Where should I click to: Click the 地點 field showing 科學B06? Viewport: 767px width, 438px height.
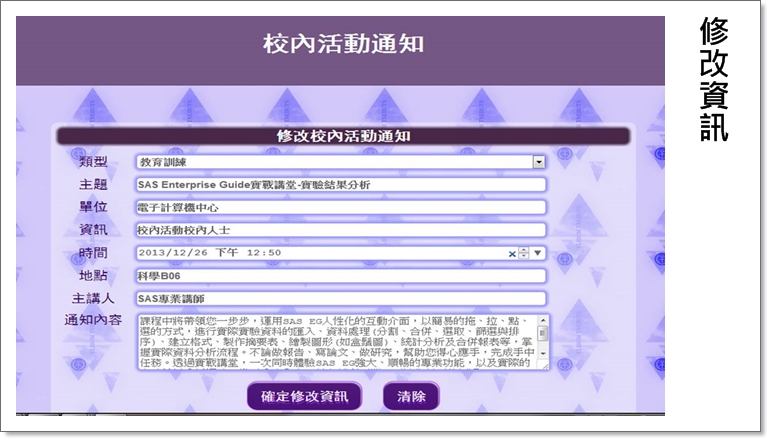[x=340, y=276]
